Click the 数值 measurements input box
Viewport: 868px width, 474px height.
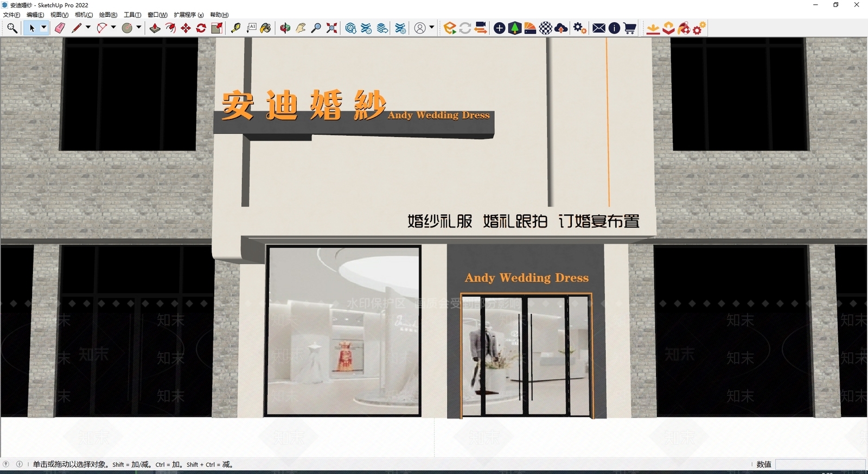point(820,464)
